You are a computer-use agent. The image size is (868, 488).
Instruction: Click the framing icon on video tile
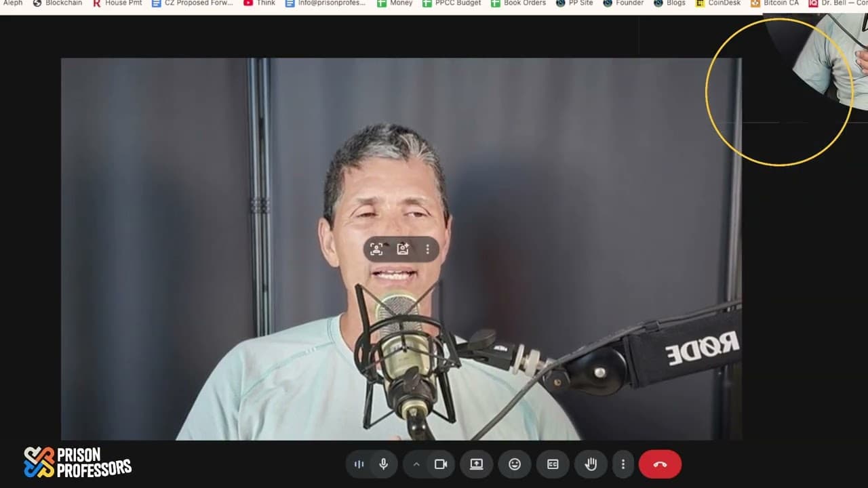(376, 249)
